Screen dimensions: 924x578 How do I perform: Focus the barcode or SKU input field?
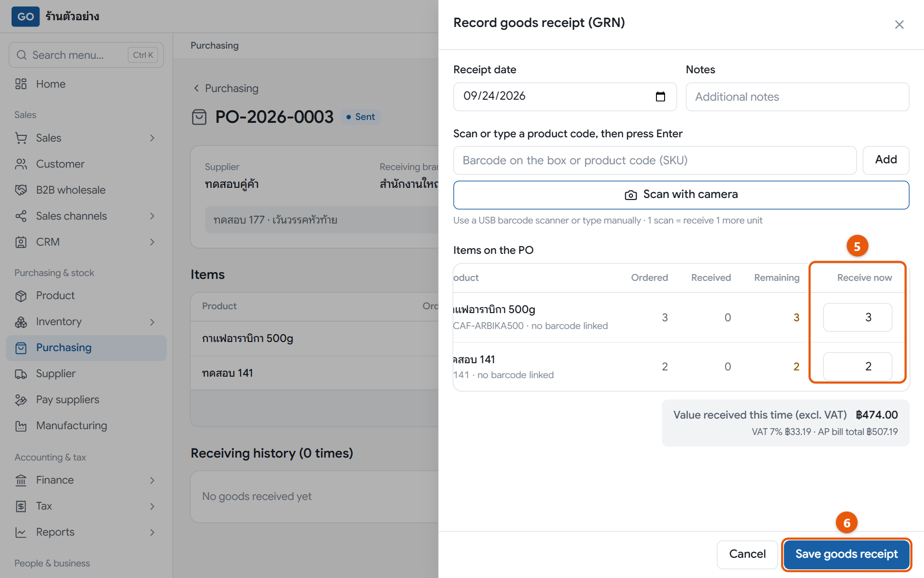coord(654,160)
